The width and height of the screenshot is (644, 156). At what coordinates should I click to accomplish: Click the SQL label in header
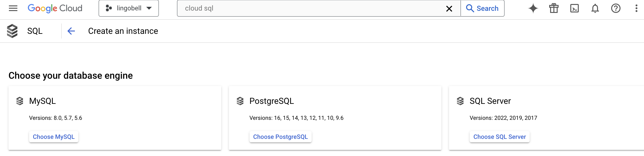[x=35, y=31]
